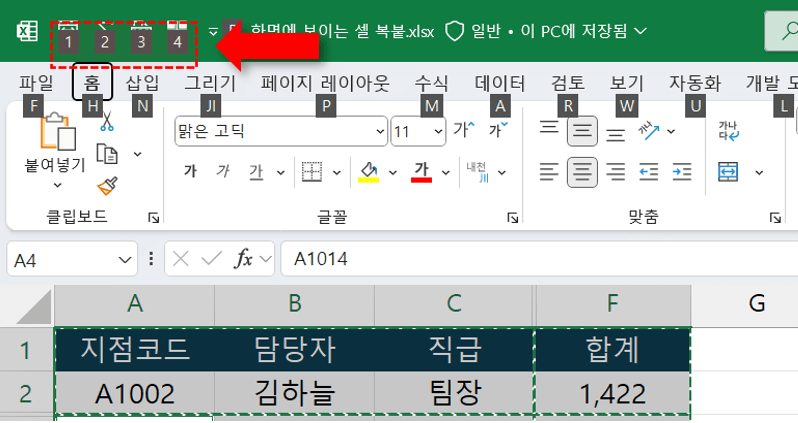Click the formula bar options dots handle
The image size is (798, 423).
pos(151,259)
